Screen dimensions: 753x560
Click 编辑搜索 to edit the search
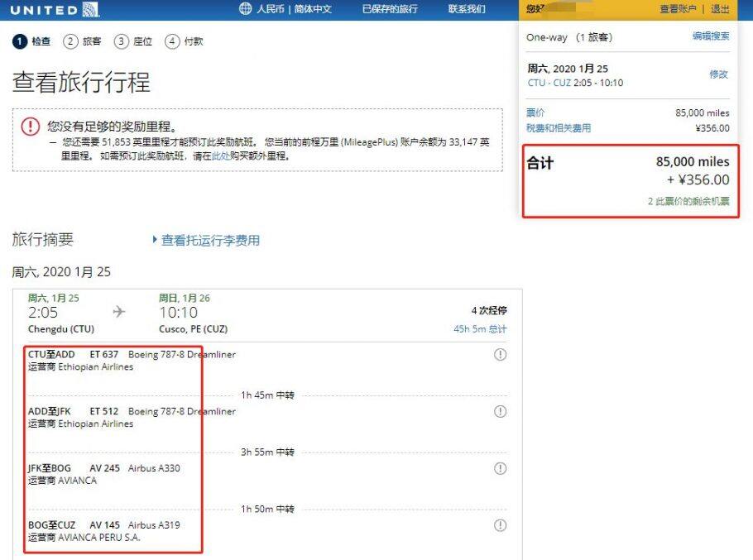coord(711,36)
